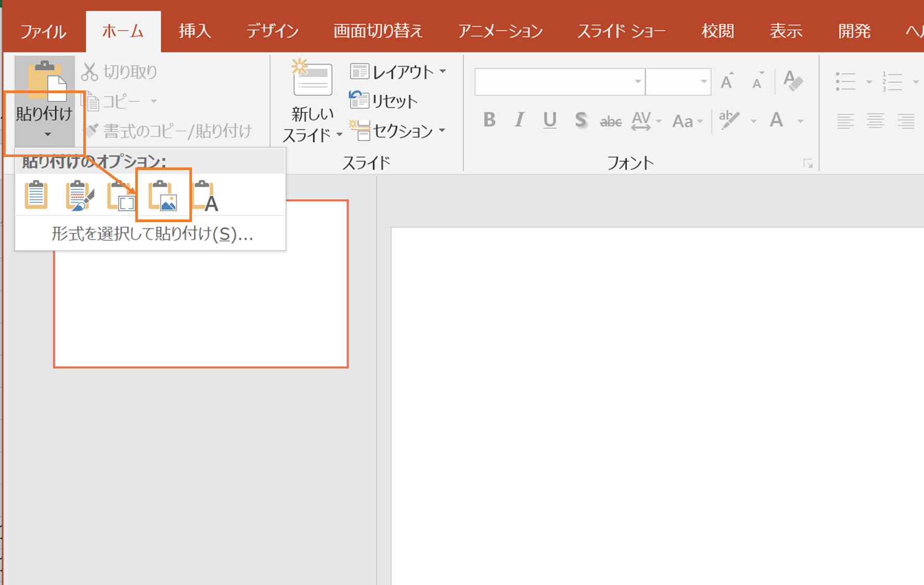Click the blank slide editing canvas

pyautogui.click(x=658, y=406)
